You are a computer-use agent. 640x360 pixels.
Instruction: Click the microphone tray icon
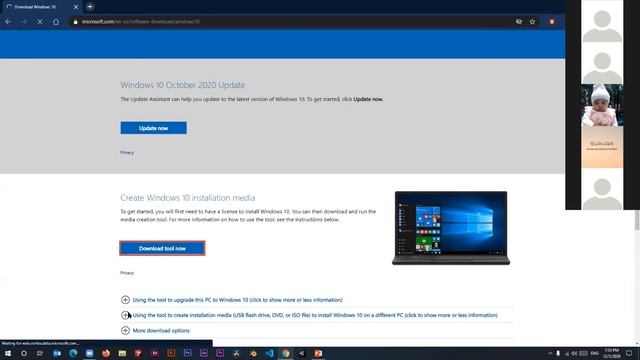point(558,353)
